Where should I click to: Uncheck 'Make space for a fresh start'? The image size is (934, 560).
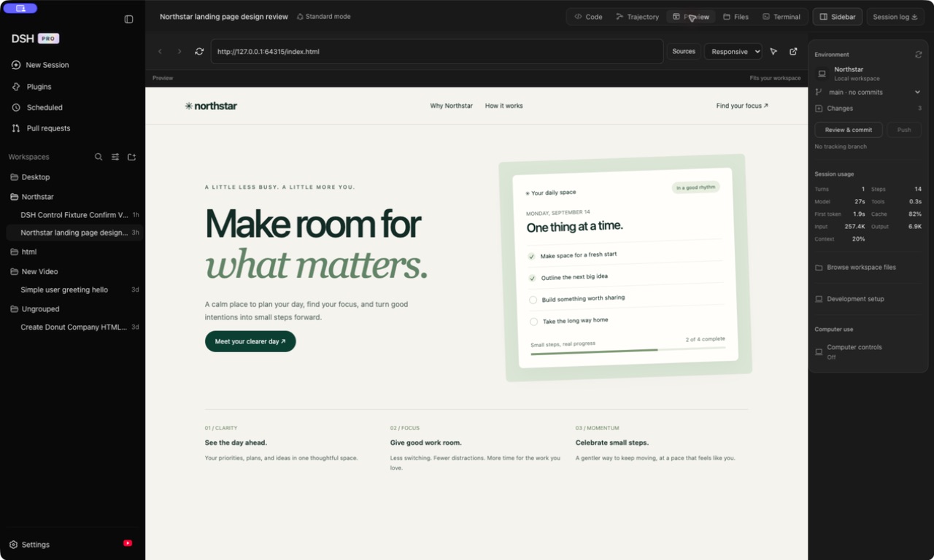click(x=531, y=257)
